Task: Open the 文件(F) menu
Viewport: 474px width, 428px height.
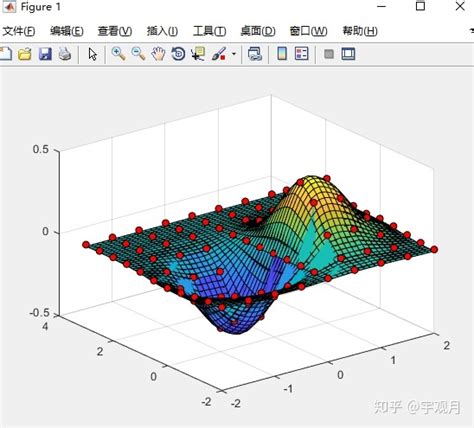Action: 19,31
